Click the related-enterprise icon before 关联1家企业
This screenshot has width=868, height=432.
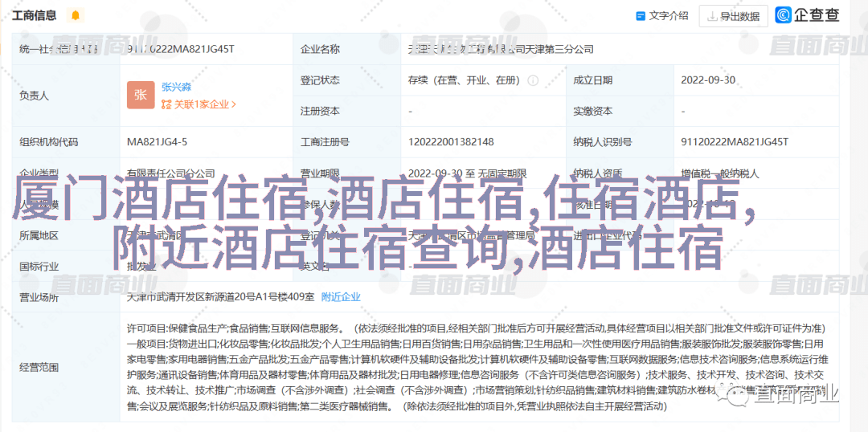point(166,104)
